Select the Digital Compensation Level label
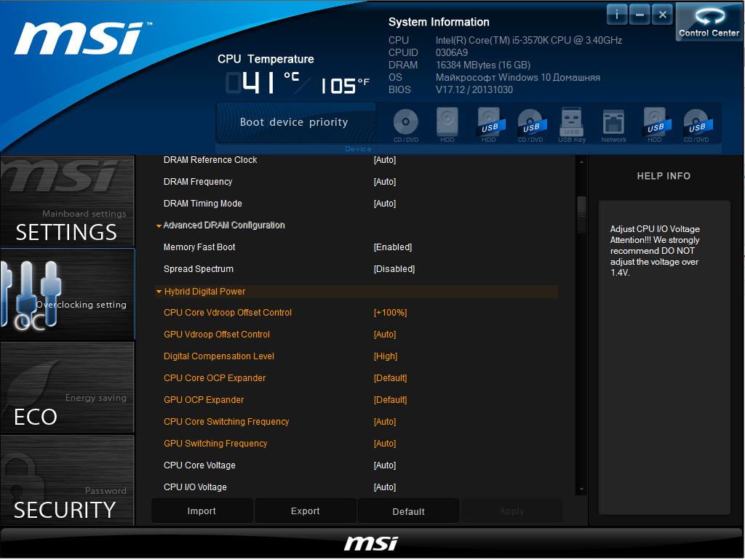Viewport: 745px width, 560px height. (219, 356)
